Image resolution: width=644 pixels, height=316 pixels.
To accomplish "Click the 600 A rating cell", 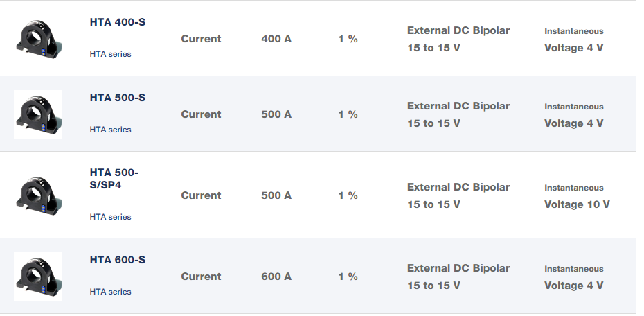I will pos(276,276).
